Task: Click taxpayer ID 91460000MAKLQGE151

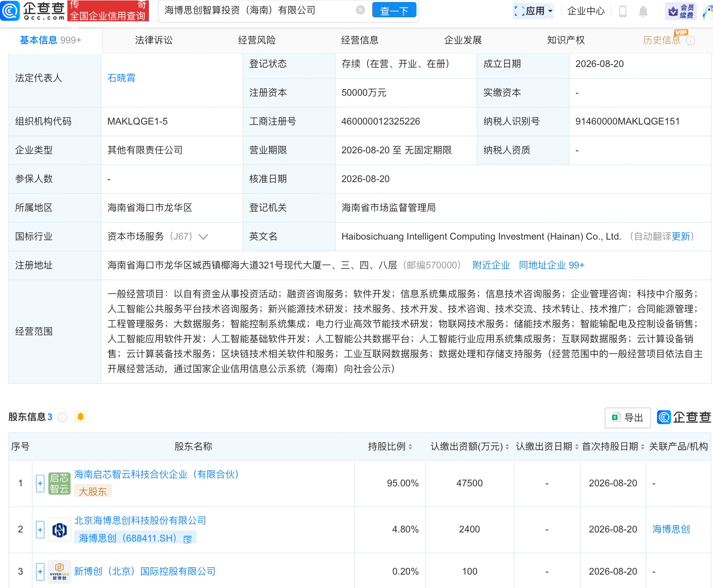Action: point(628,121)
